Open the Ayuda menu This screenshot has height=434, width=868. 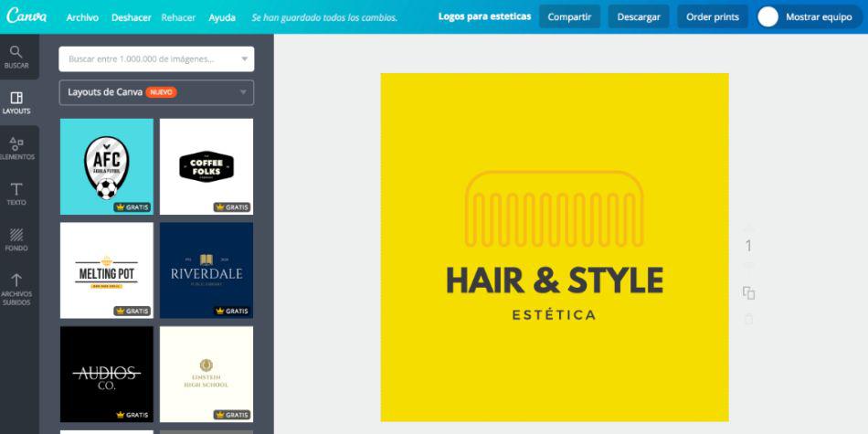coord(221,17)
